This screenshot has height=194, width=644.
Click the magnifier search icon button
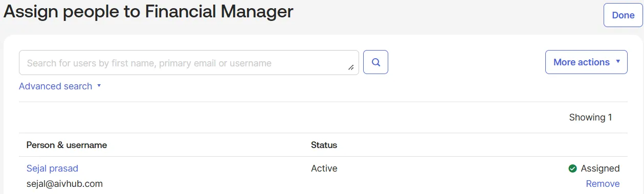[375, 62]
